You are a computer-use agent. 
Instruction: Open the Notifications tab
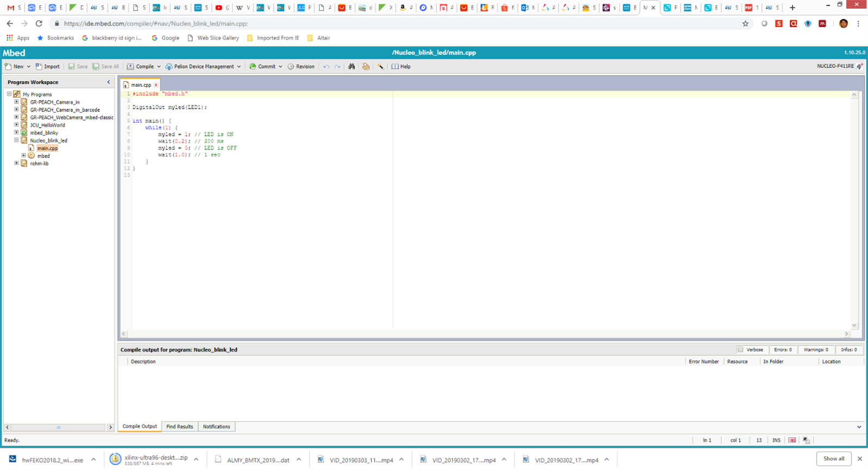216,427
